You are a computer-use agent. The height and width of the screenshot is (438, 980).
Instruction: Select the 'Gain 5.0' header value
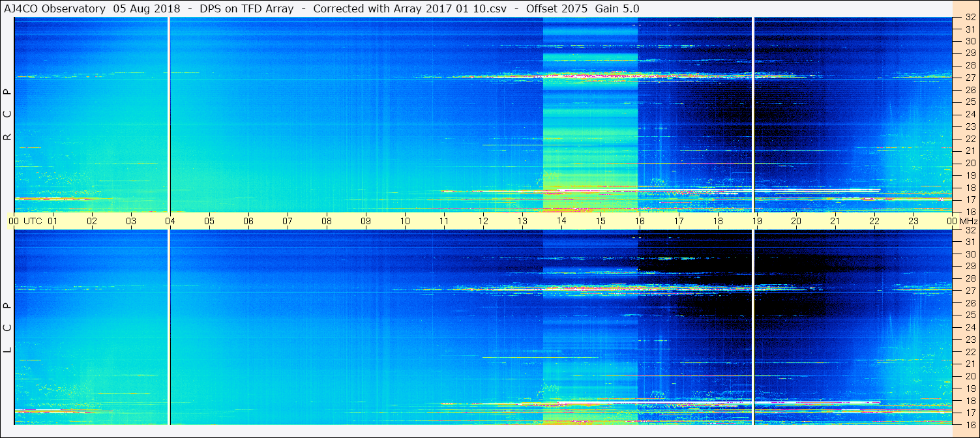pos(617,8)
